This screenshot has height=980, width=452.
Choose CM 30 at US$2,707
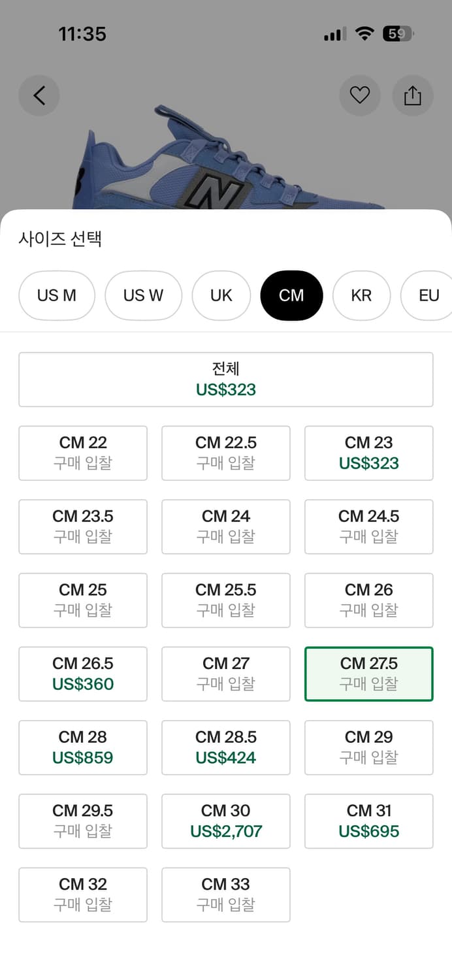[226, 821]
